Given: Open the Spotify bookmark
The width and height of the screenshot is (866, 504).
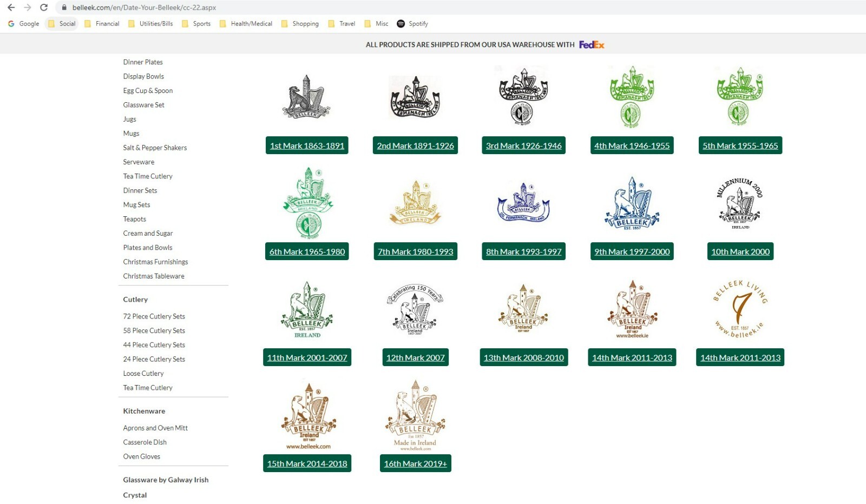Looking at the screenshot, I should 412,24.
